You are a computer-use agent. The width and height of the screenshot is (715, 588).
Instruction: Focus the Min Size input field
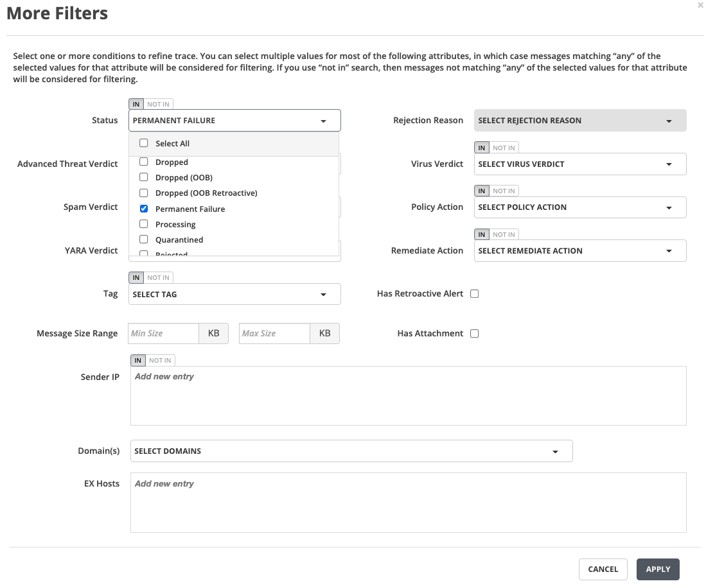[164, 334]
